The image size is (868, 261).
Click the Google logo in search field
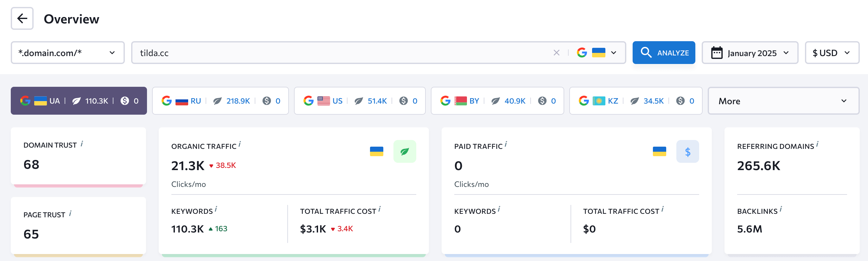click(582, 53)
